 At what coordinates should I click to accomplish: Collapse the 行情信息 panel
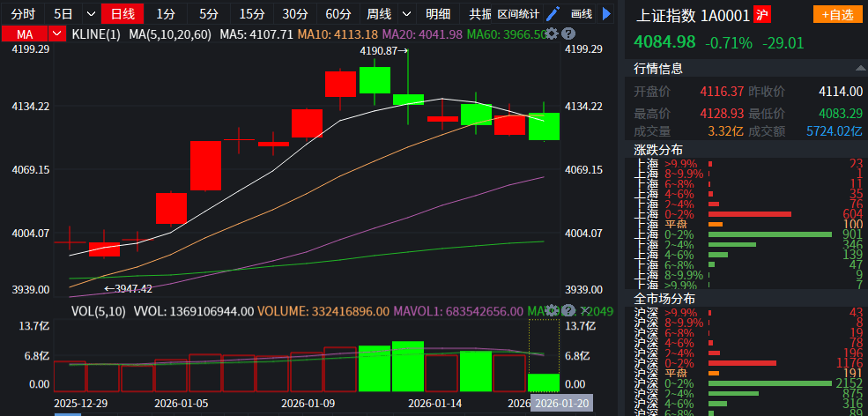(x=859, y=68)
